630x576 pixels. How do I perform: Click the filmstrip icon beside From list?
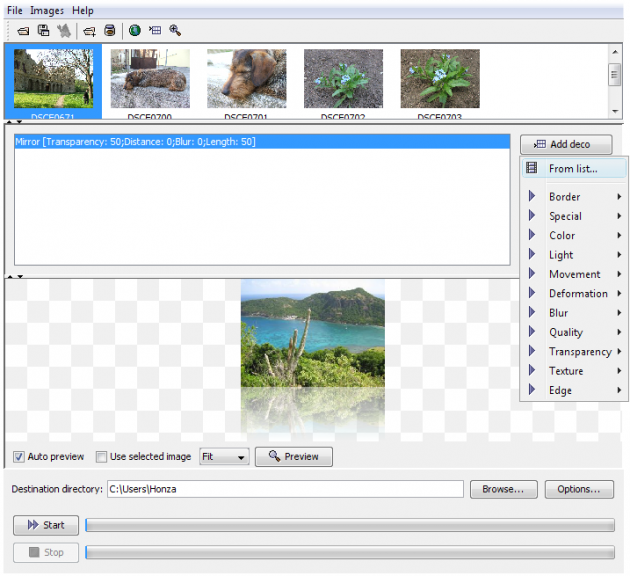point(531,168)
